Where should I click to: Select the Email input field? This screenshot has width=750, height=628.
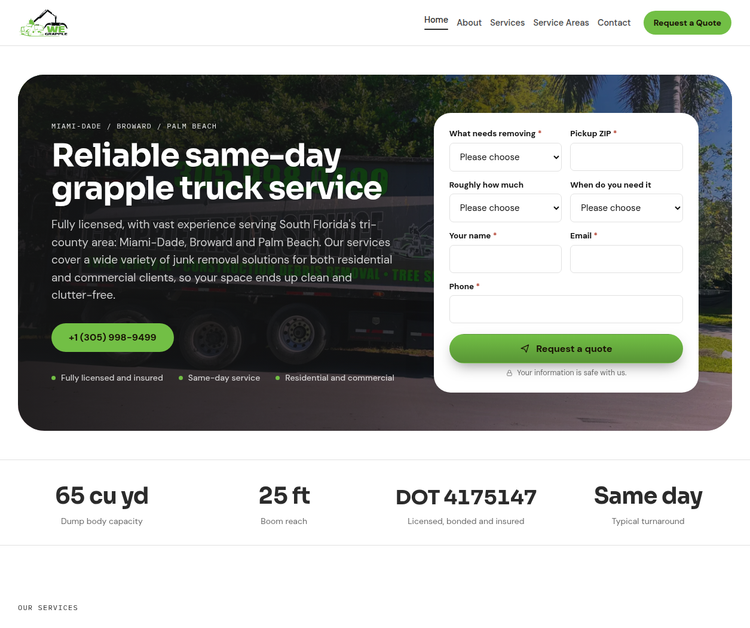626,259
